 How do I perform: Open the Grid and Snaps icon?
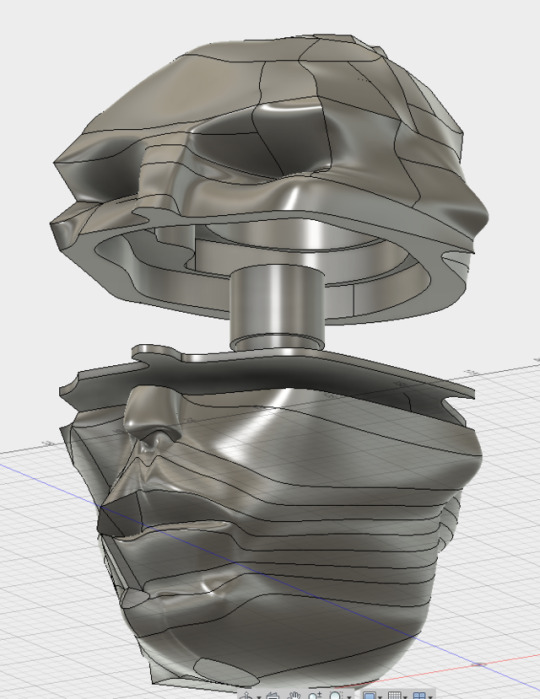(394, 695)
